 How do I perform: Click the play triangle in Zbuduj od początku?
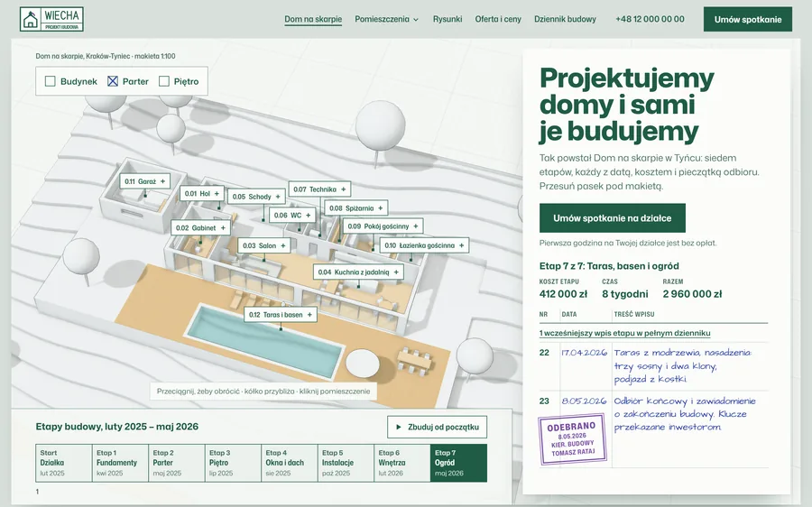pyautogui.click(x=399, y=428)
